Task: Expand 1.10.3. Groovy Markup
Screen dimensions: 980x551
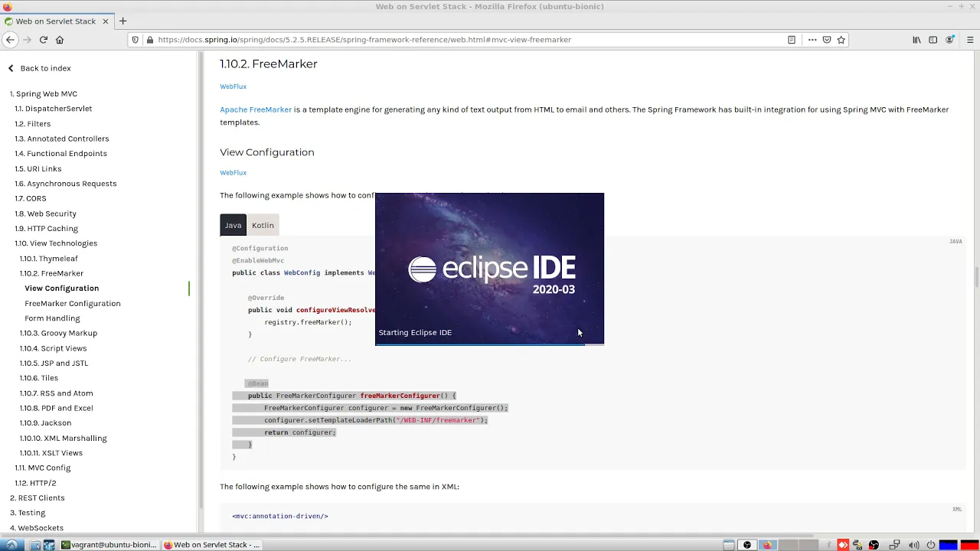Action: coord(58,333)
